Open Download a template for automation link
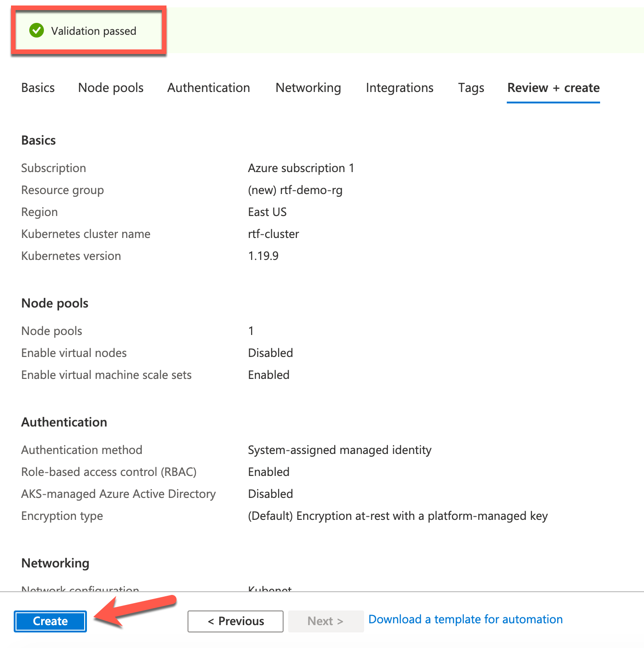644x648 pixels. 466,619
